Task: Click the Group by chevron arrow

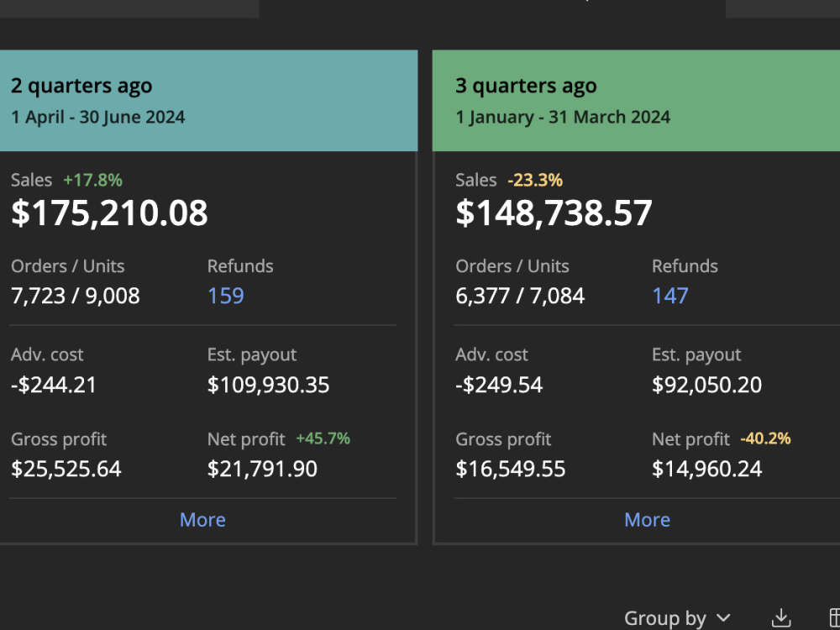Action: click(x=723, y=617)
